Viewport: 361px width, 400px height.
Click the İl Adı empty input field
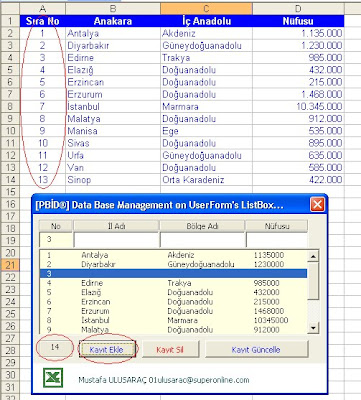click(116, 239)
